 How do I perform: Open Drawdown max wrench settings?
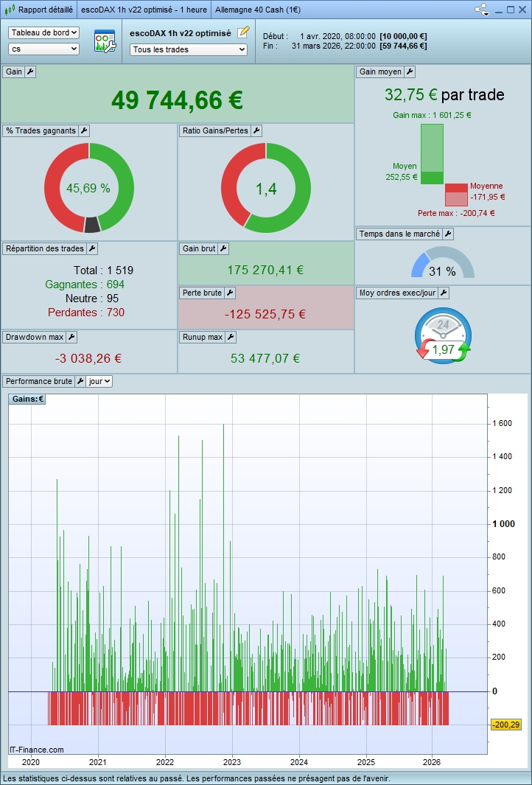[x=71, y=337]
